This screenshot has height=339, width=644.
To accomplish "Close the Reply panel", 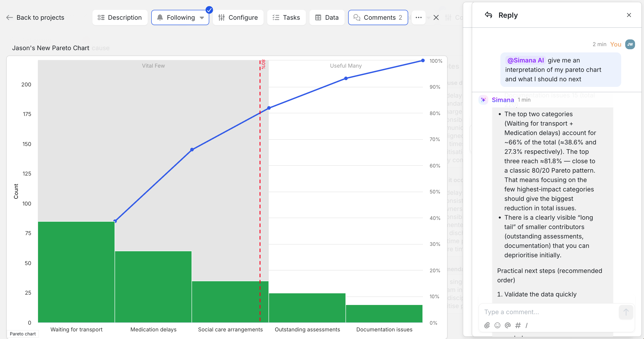I will pos(629,15).
